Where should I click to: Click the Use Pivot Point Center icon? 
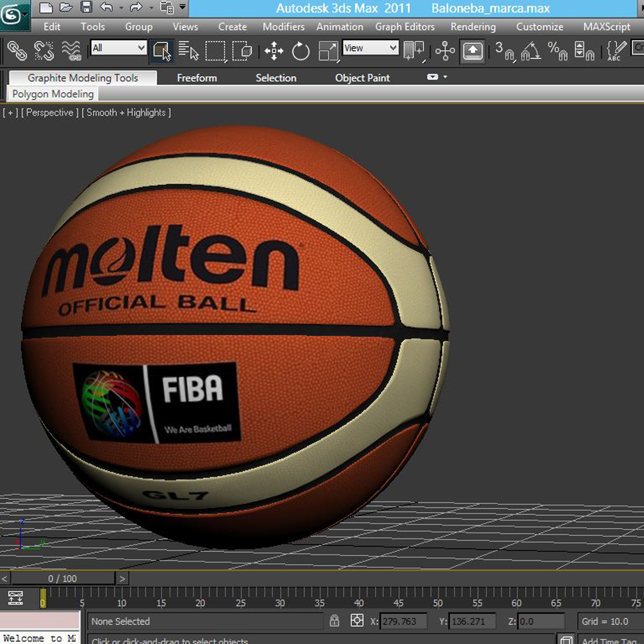coord(413,51)
